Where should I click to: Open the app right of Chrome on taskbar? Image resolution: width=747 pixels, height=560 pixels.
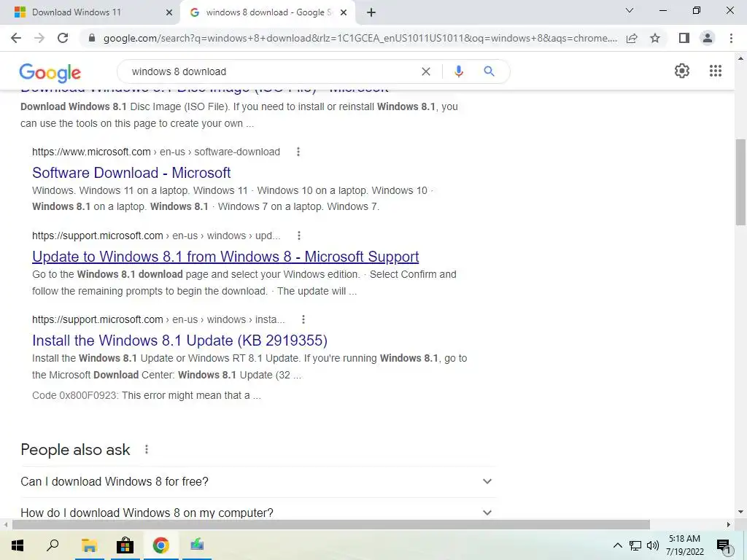click(197, 545)
